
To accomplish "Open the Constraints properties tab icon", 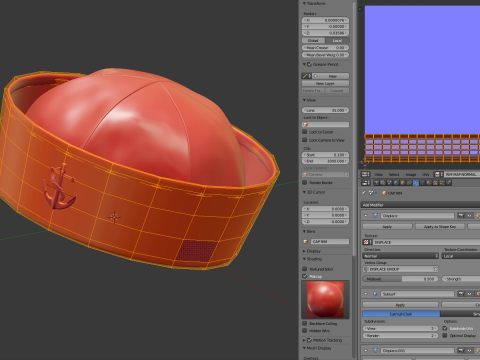I will 409,183.
